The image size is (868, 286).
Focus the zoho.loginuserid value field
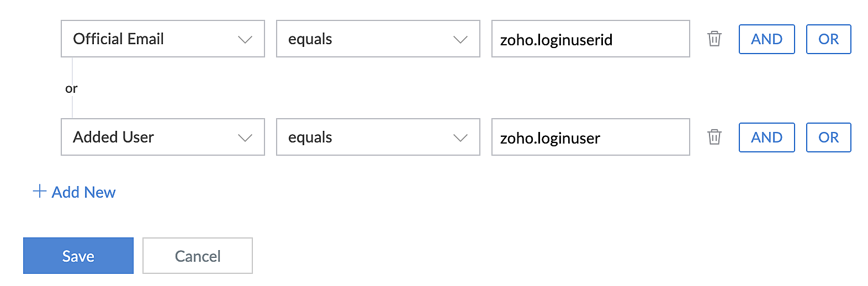click(x=591, y=39)
